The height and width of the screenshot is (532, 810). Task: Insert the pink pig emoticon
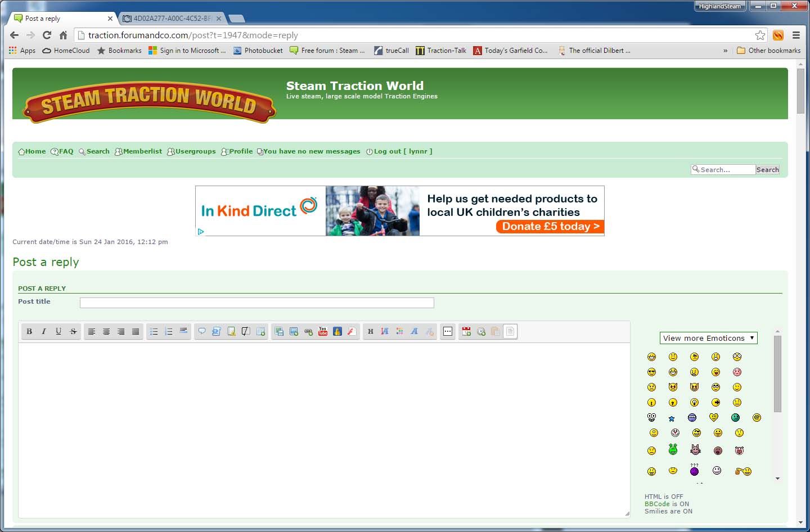(739, 450)
